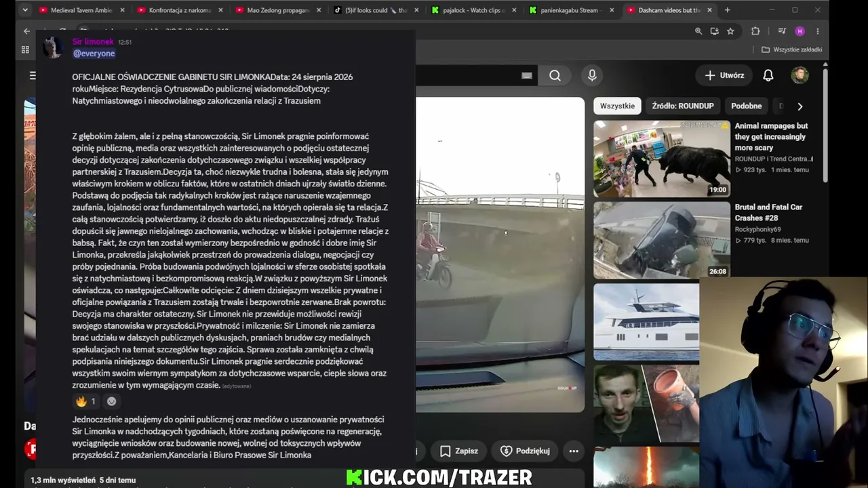
Task: Open the browser Extensions puzzle icon
Action: coord(755,31)
